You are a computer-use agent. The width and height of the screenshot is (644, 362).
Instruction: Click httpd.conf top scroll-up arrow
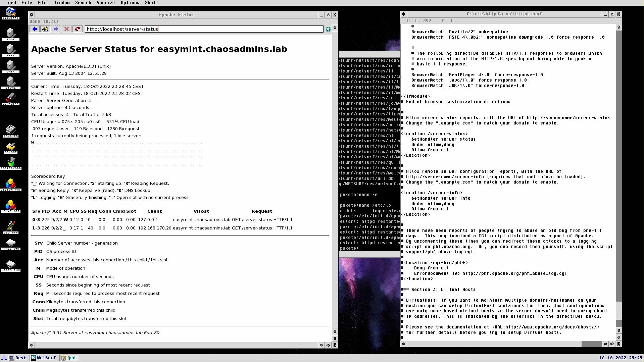click(618, 27)
